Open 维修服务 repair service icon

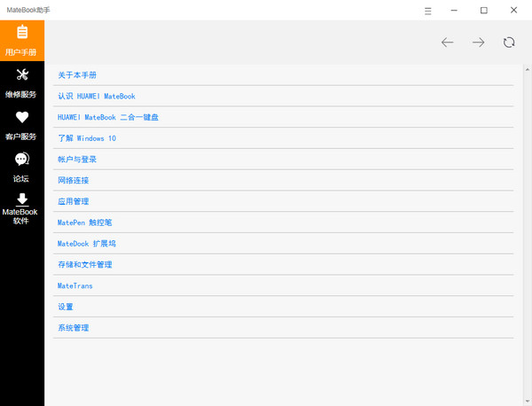tap(22, 75)
